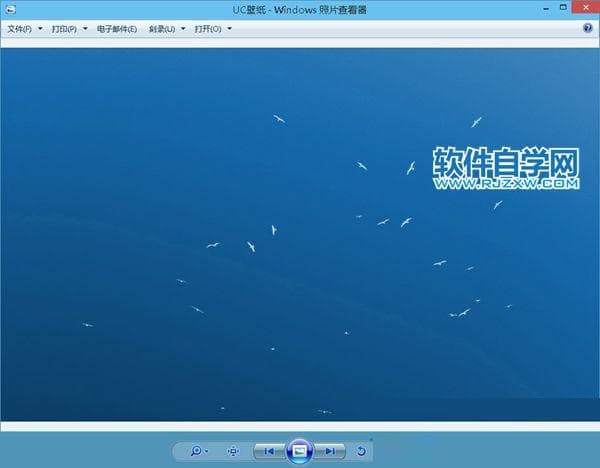Click the 打开(O) button

point(208,29)
